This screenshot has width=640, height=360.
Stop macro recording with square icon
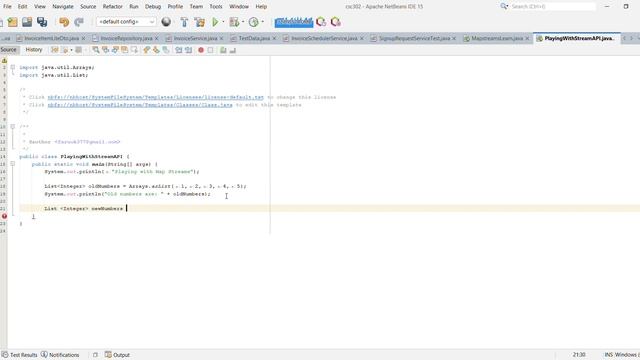click(x=211, y=50)
